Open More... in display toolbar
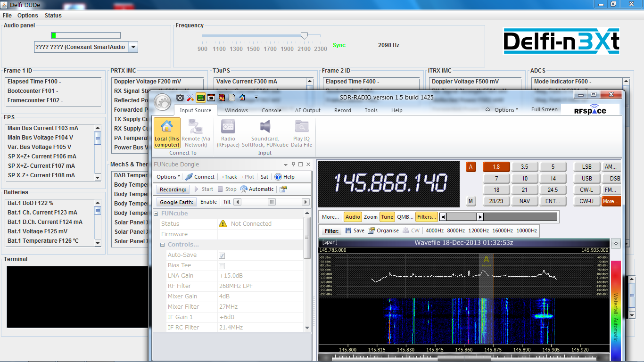This screenshot has height=362, width=644. [330, 217]
